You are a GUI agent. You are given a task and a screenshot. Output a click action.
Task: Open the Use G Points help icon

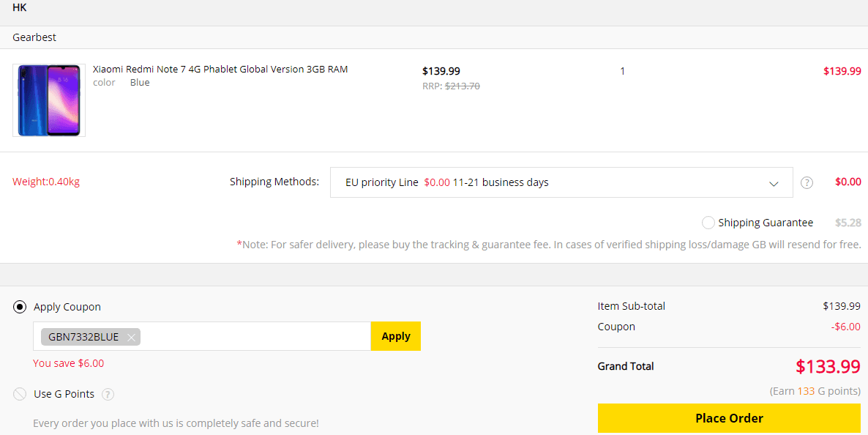108,395
